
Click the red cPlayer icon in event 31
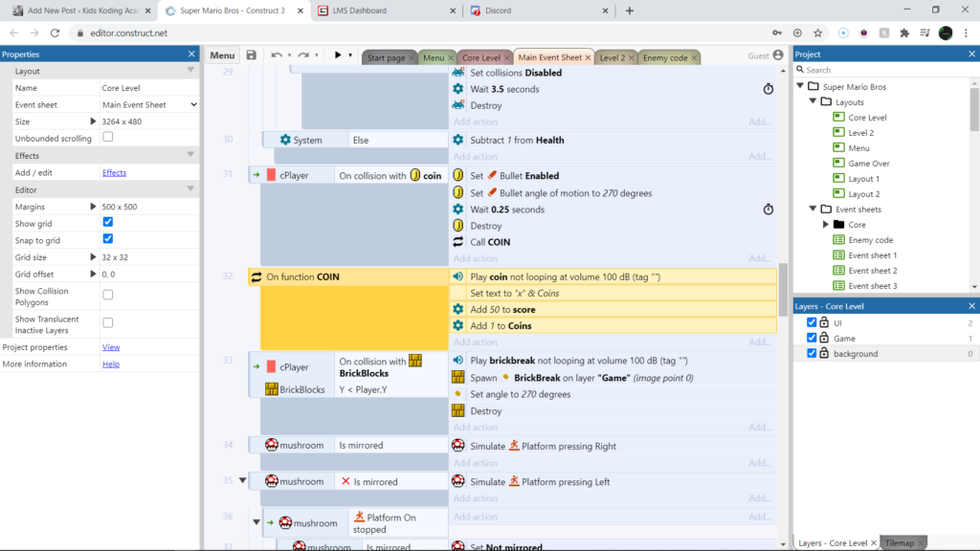(x=271, y=176)
